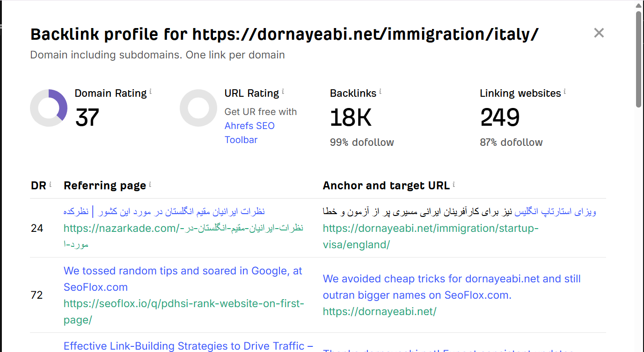Open 'Effective Link-Building Strategies' referring page
644x352 pixels.
(188, 346)
